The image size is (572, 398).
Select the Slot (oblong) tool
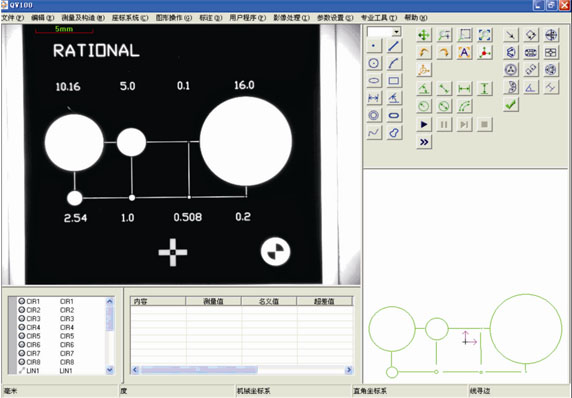pyautogui.click(x=394, y=115)
